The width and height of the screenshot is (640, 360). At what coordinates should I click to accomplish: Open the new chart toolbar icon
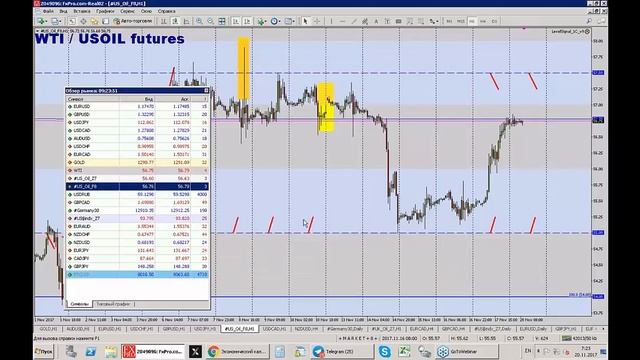[41, 21]
